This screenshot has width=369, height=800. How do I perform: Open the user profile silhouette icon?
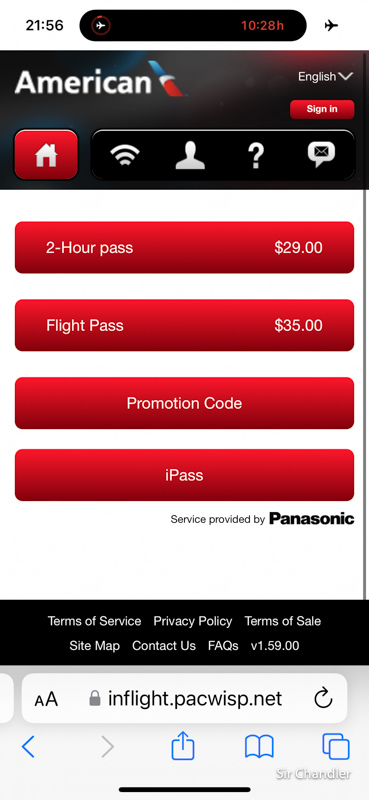[x=190, y=155]
